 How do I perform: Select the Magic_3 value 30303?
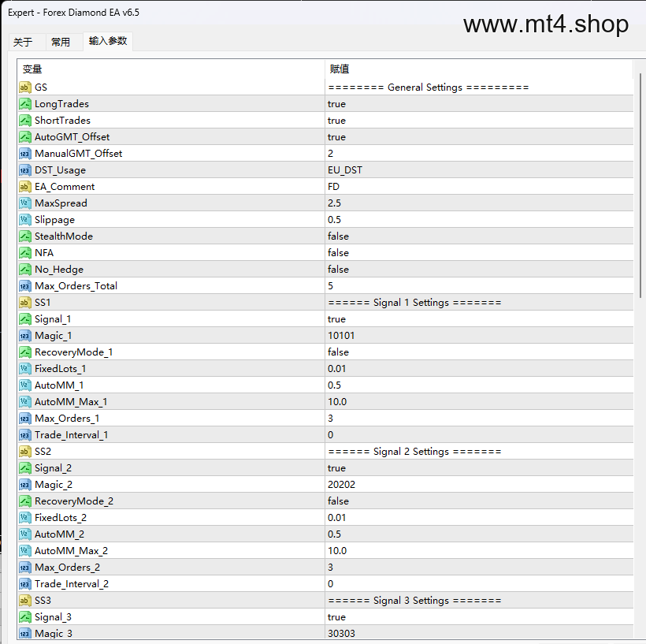pyautogui.click(x=341, y=633)
